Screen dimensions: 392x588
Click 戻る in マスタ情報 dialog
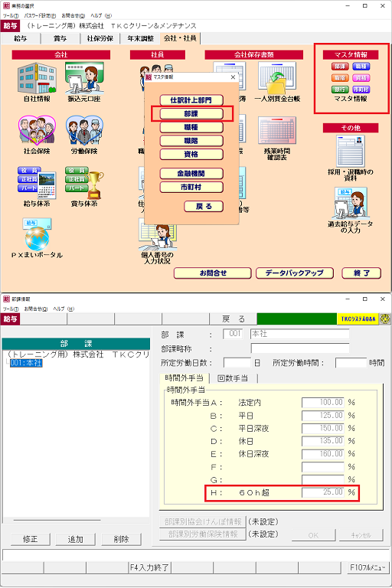[x=204, y=206]
